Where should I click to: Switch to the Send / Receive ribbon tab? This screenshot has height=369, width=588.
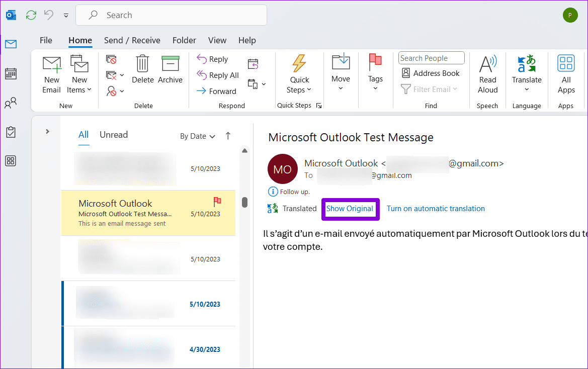pyautogui.click(x=132, y=40)
